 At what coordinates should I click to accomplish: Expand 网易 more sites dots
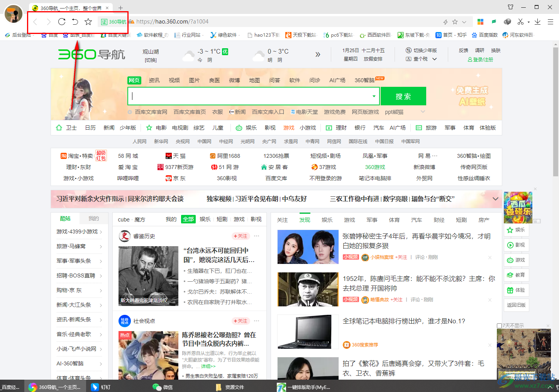coord(435,156)
